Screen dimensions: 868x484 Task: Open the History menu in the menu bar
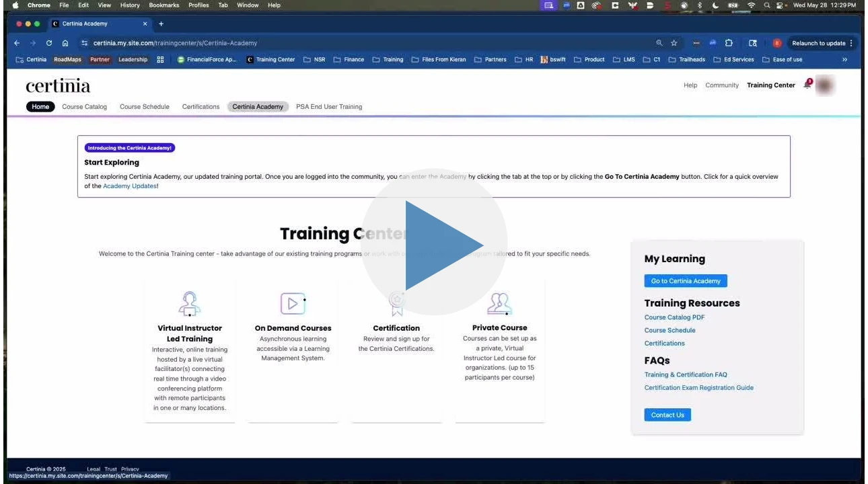tap(130, 5)
